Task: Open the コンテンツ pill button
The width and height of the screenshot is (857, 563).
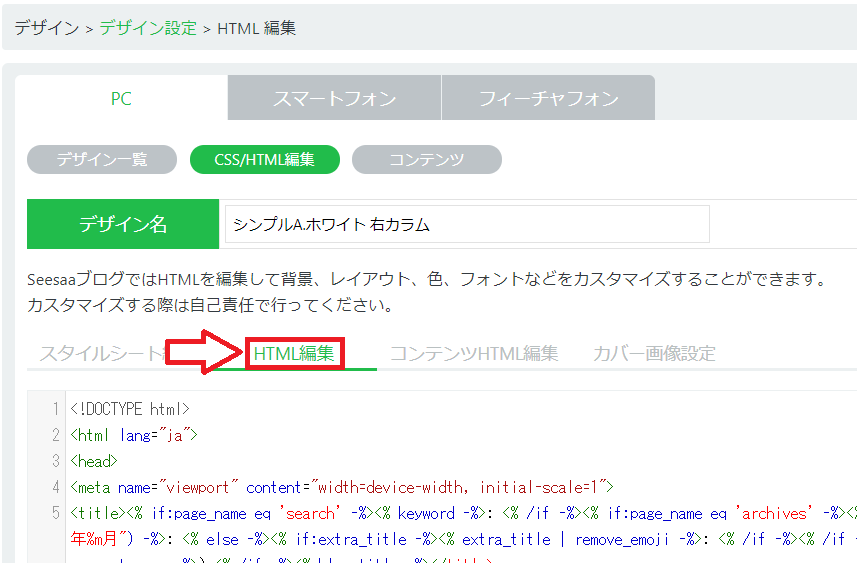Action: pos(427,160)
